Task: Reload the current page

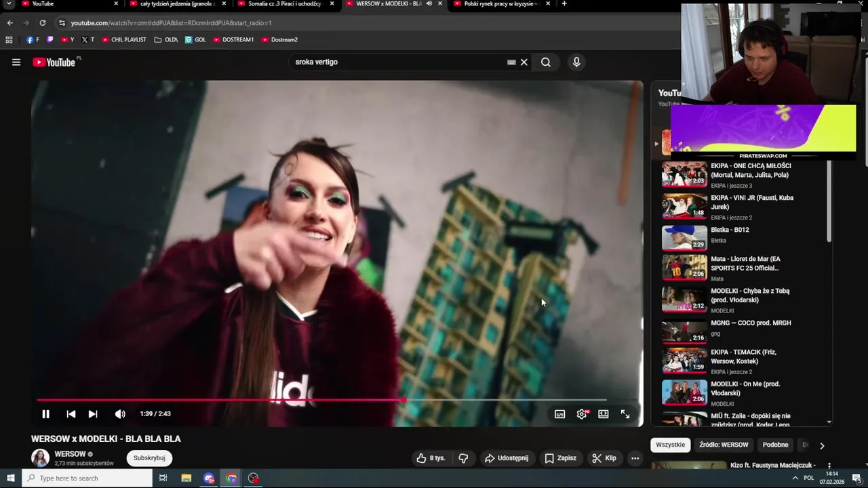Action: [x=42, y=22]
